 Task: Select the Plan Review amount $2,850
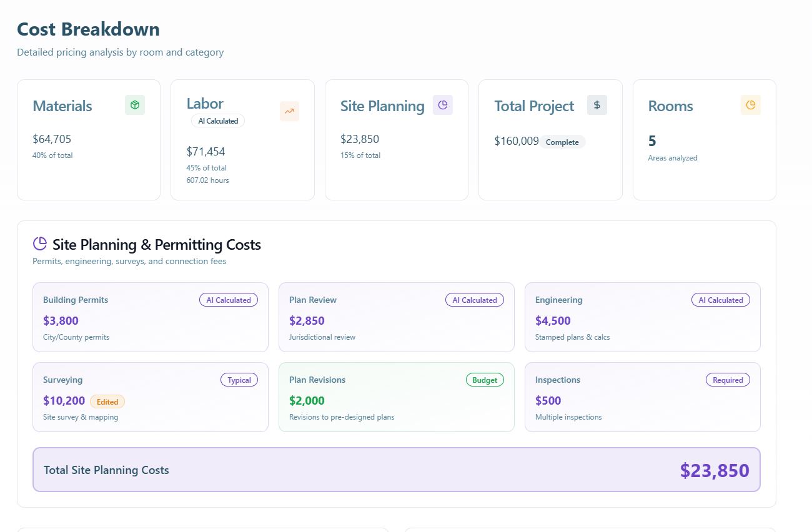[307, 321]
